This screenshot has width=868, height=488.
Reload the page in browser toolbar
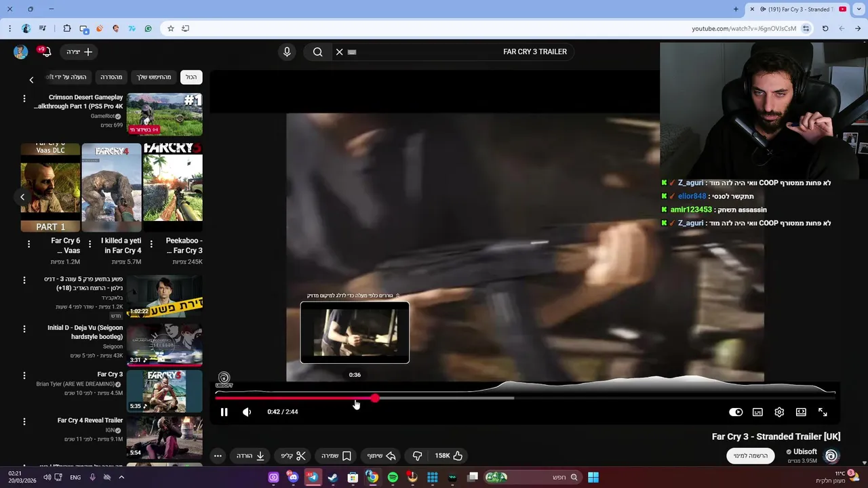pos(825,28)
